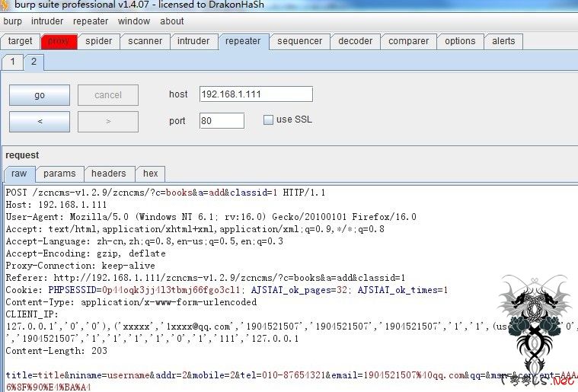The width and height of the screenshot is (578, 392).
Task: Switch to the red proxy tab
Action: (x=59, y=41)
